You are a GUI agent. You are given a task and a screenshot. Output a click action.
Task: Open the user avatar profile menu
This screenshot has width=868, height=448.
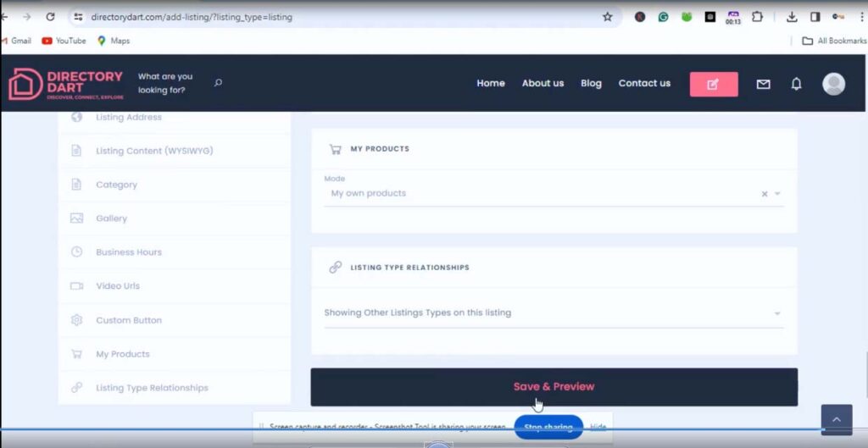click(833, 84)
